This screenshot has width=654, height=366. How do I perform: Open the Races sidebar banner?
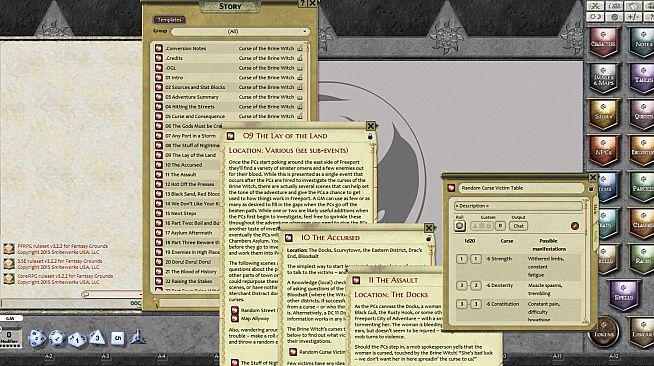pos(642,259)
